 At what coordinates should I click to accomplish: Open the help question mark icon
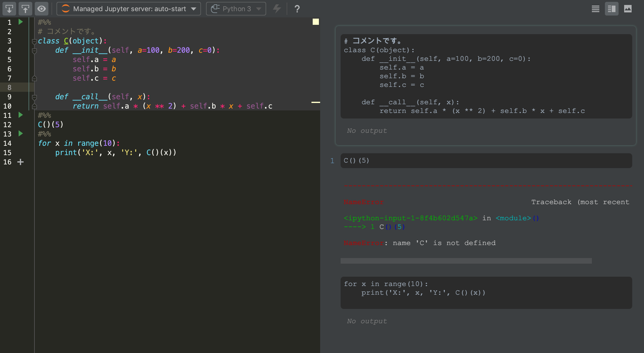[x=297, y=9]
